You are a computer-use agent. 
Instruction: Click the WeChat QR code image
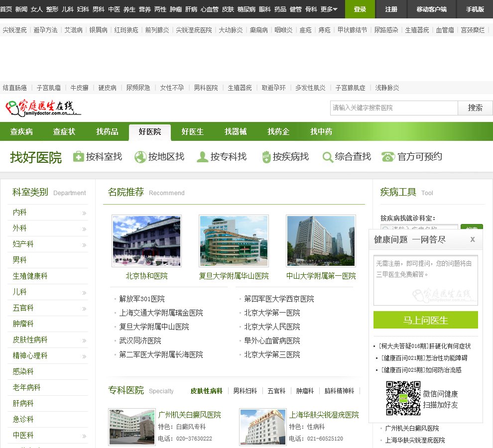[x=403, y=398]
